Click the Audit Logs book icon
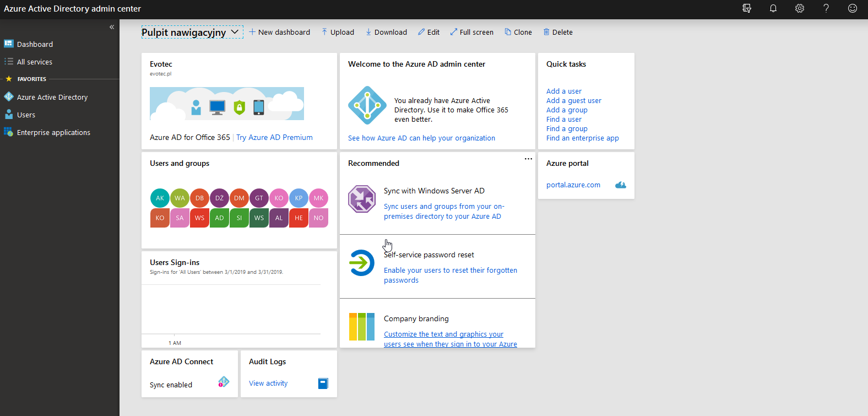868x416 pixels. [323, 383]
